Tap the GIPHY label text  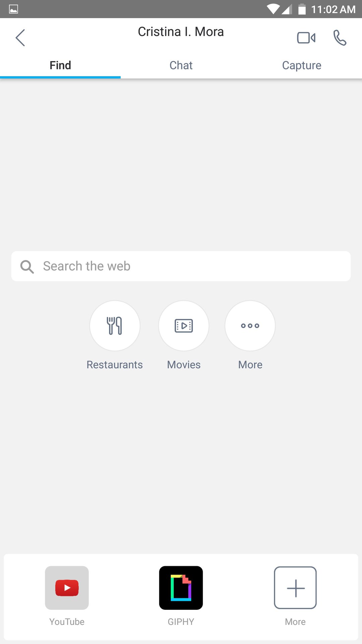pos(181,622)
